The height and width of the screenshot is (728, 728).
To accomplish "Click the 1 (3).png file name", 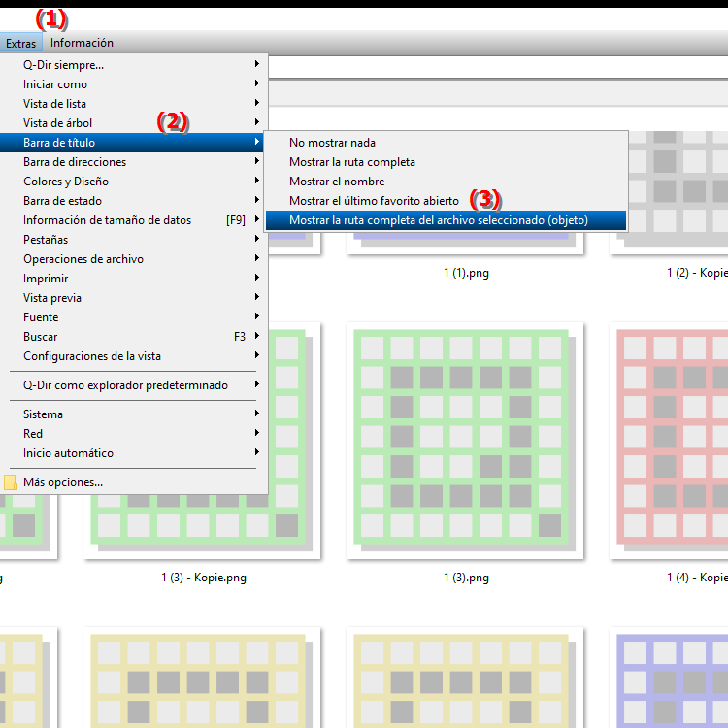I will [466, 578].
